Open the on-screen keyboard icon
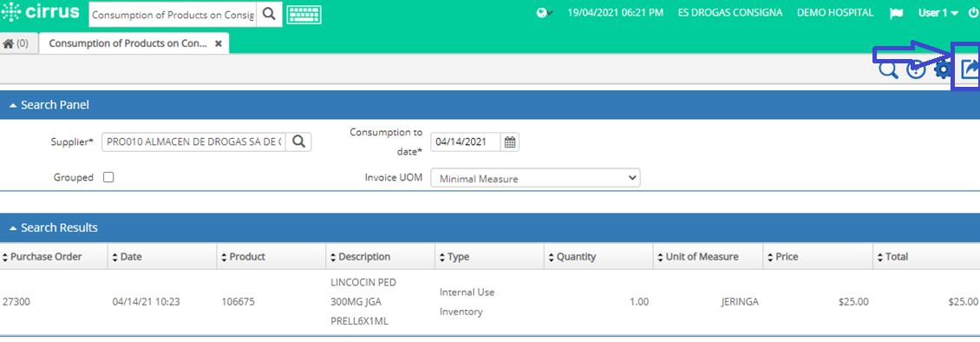Image resolution: width=980 pixels, height=342 pixels. pos(304,15)
